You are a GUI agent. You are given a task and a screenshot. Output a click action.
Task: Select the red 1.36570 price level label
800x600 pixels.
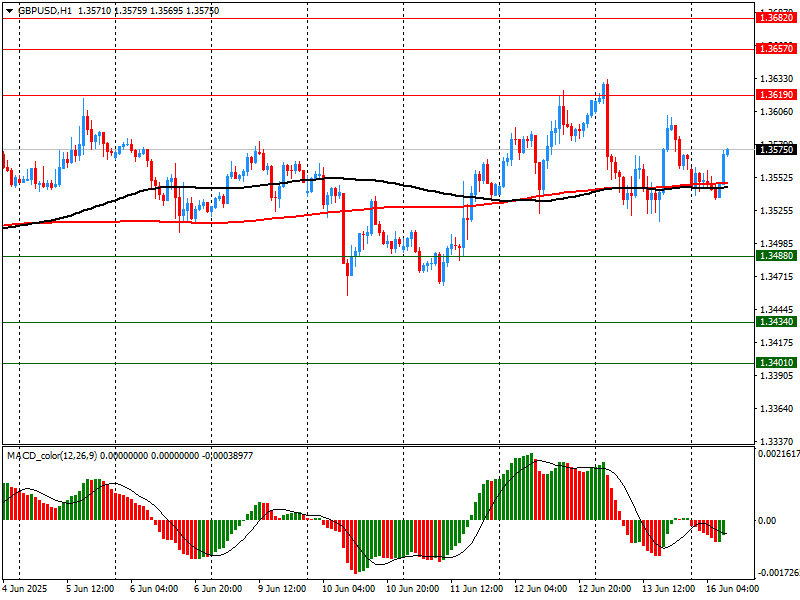(776, 48)
